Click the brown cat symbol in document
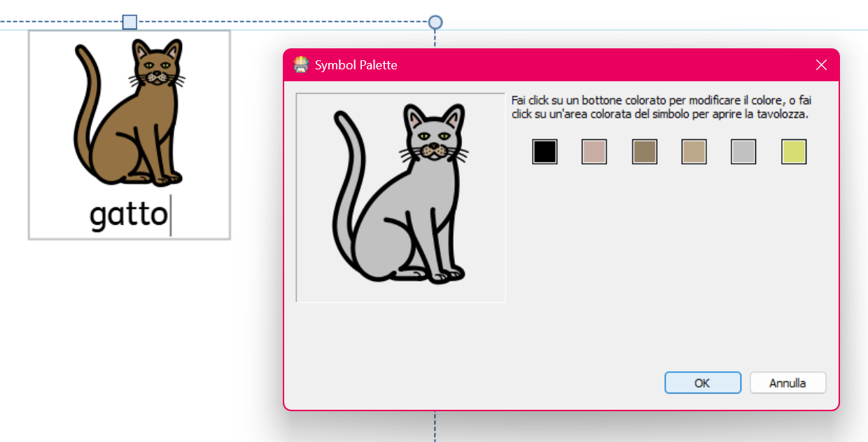 pyautogui.click(x=129, y=113)
